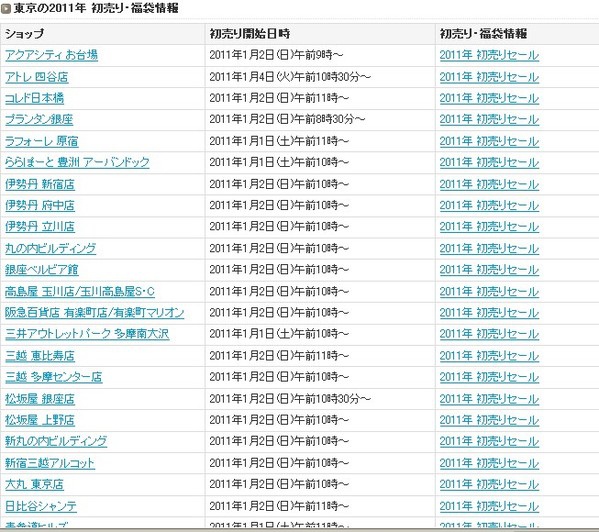Select start time cell for コレド日本橋
The width and height of the screenshot is (599, 532).
(320, 99)
